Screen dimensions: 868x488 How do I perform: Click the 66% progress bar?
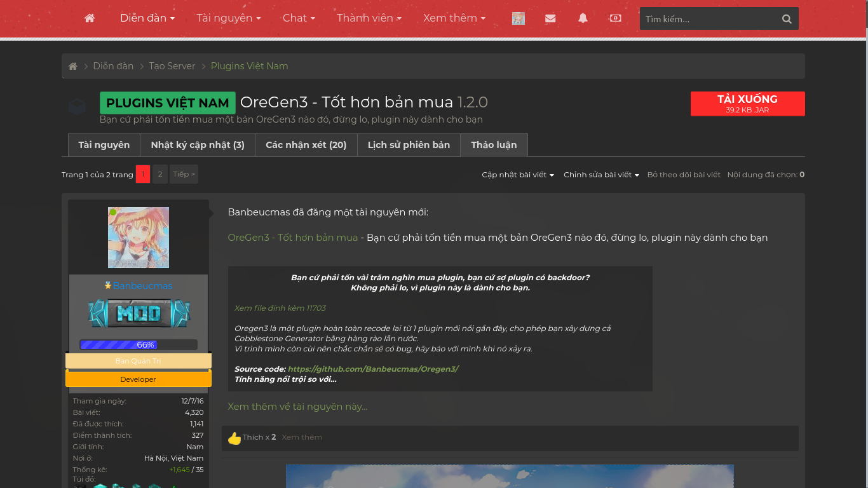pos(139,344)
